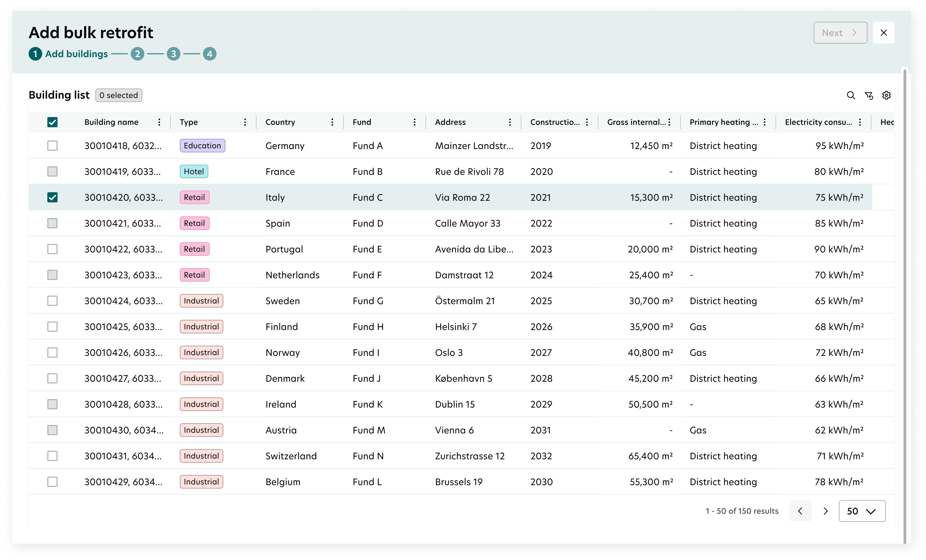The height and width of the screenshot is (560, 926).
Task: Open the Building name column options menu
Action: tap(159, 122)
